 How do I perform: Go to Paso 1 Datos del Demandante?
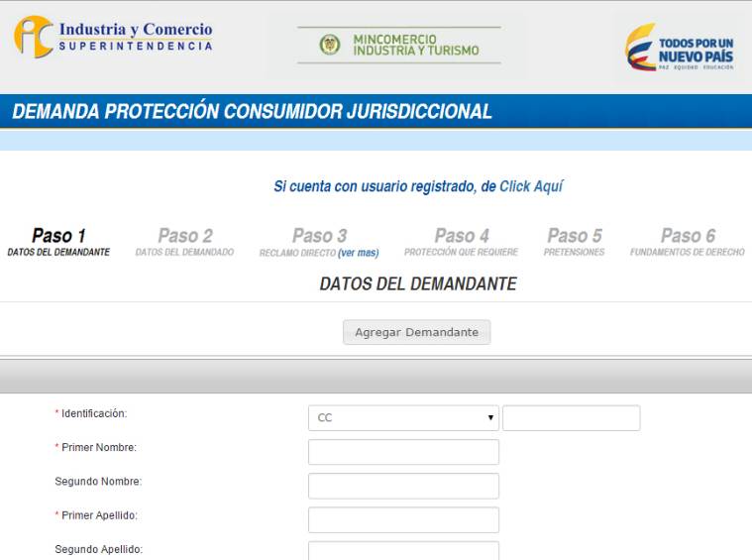[58, 242]
